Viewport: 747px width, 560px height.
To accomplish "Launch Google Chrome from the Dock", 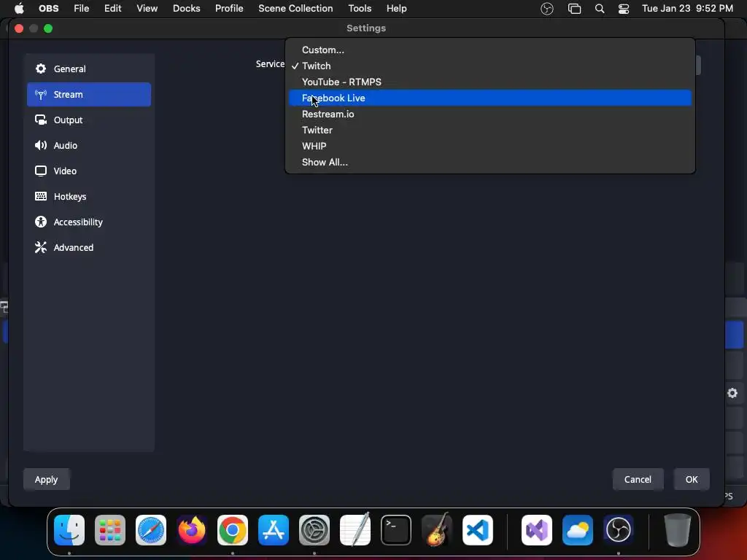I will click(x=233, y=530).
